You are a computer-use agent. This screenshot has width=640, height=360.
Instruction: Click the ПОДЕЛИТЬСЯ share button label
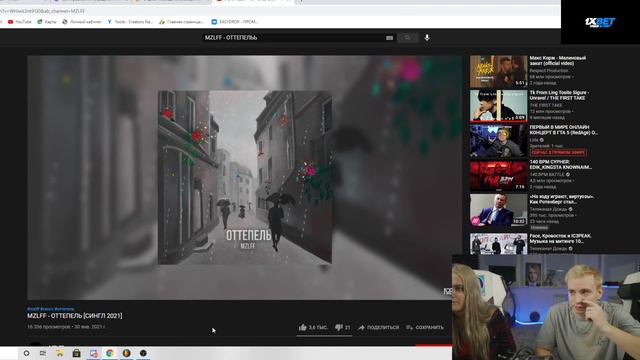click(383, 327)
